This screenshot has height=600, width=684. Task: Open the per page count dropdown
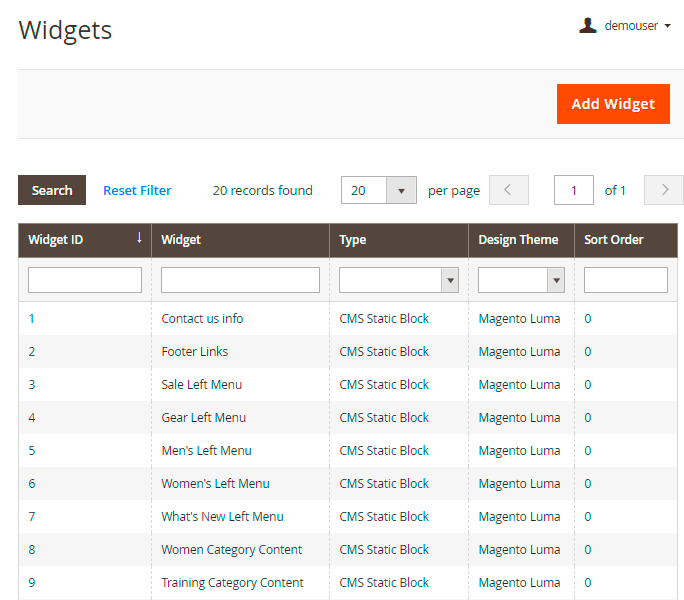pyautogui.click(x=401, y=190)
